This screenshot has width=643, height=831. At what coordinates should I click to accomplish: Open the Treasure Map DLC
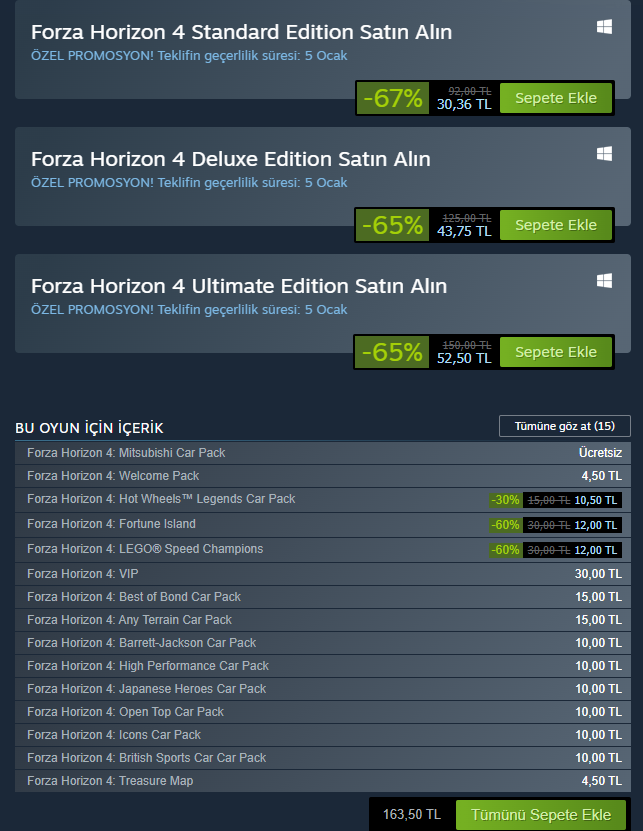coord(110,781)
